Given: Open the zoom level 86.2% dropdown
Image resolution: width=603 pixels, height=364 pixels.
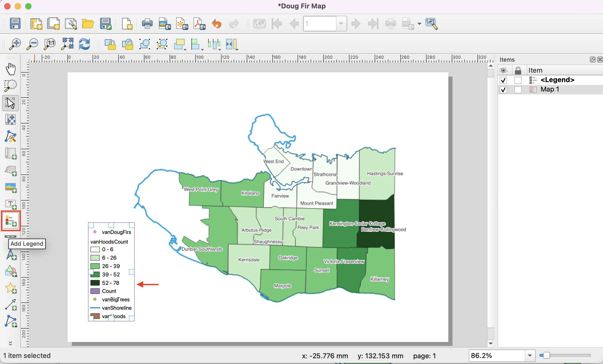Looking at the screenshot, I should [530, 356].
